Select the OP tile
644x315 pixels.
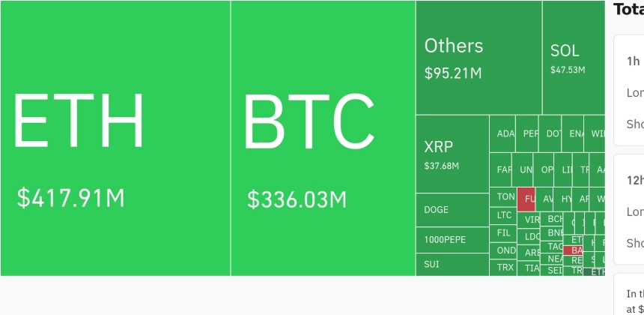click(x=544, y=169)
